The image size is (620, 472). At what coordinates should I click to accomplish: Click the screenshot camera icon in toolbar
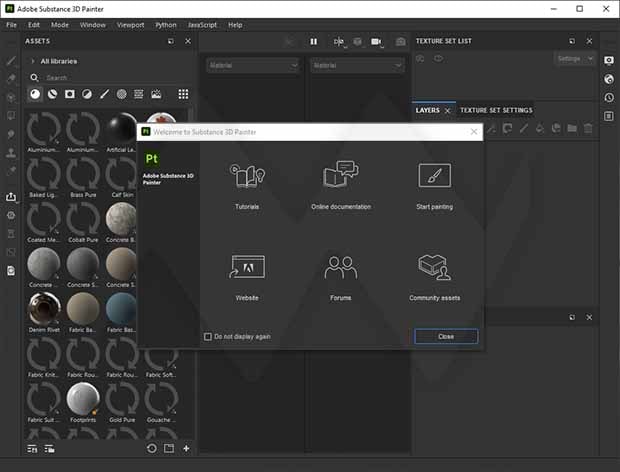click(401, 42)
